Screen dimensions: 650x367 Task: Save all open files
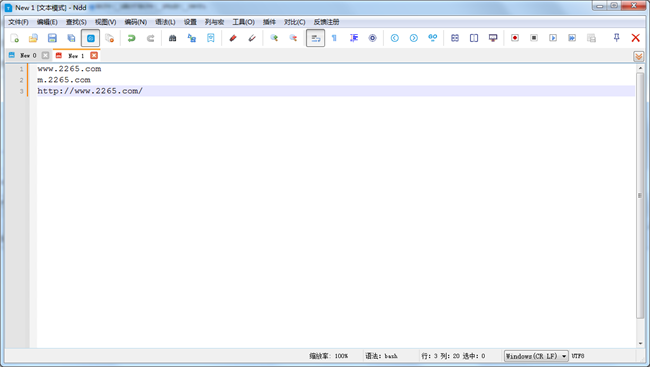pos(71,38)
